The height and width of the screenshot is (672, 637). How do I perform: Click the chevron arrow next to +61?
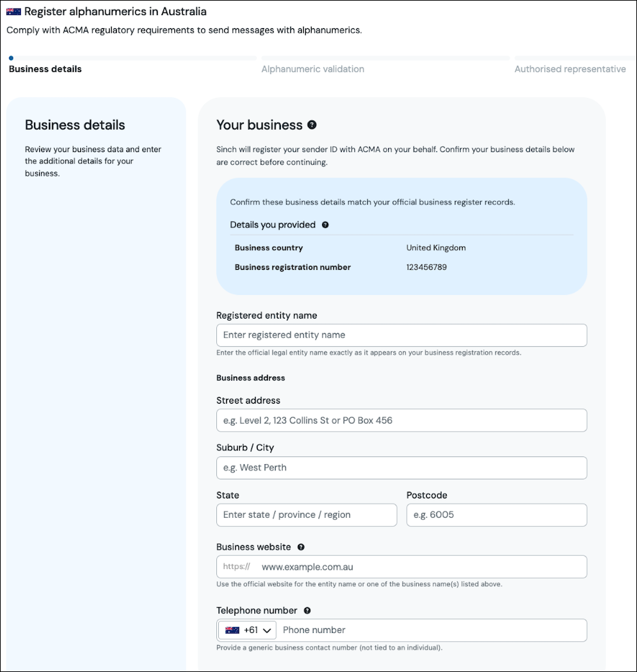[x=267, y=630]
